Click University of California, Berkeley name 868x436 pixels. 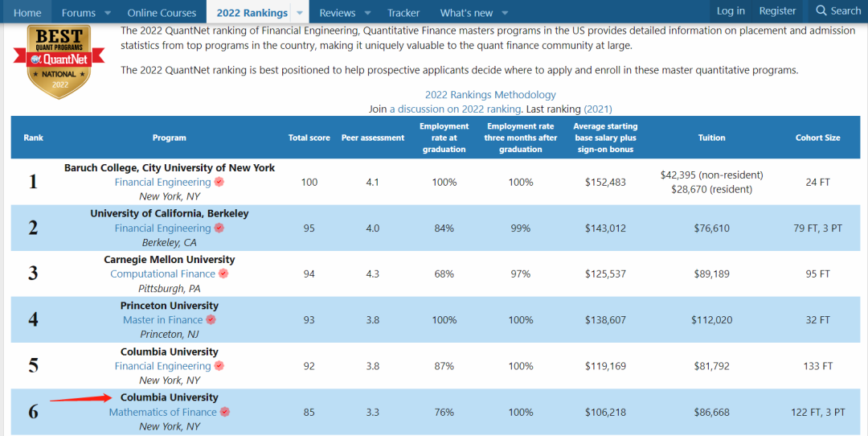[x=170, y=213]
